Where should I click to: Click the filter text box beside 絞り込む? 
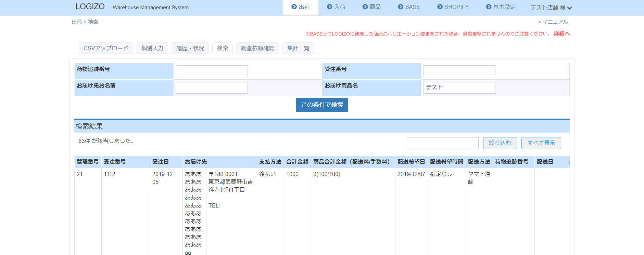coord(442,143)
